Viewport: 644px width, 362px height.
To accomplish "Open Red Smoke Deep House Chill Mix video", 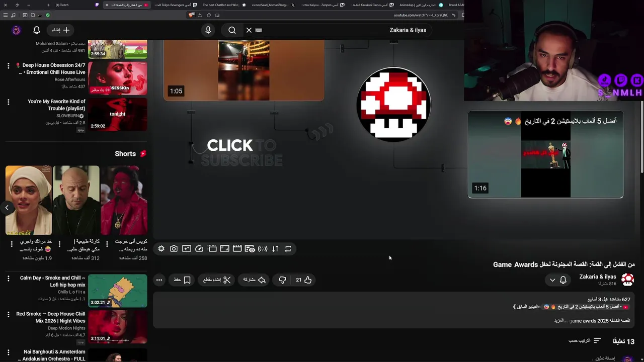I will [118, 327].
